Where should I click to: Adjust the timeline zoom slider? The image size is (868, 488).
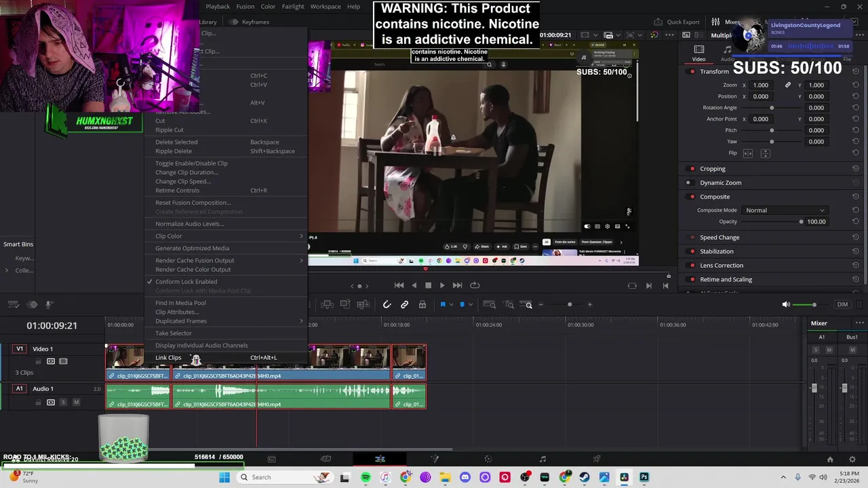coord(569,305)
